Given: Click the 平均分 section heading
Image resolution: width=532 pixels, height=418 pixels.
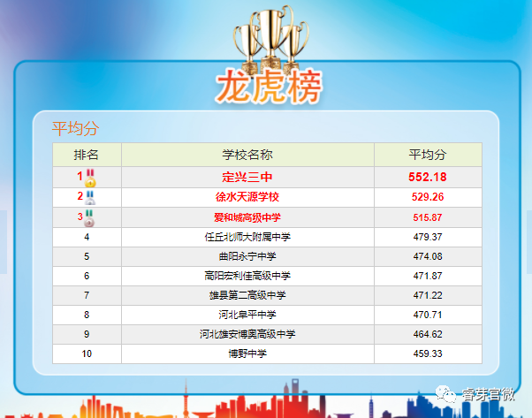Looking at the screenshot, I should pyautogui.click(x=75, y=128).
